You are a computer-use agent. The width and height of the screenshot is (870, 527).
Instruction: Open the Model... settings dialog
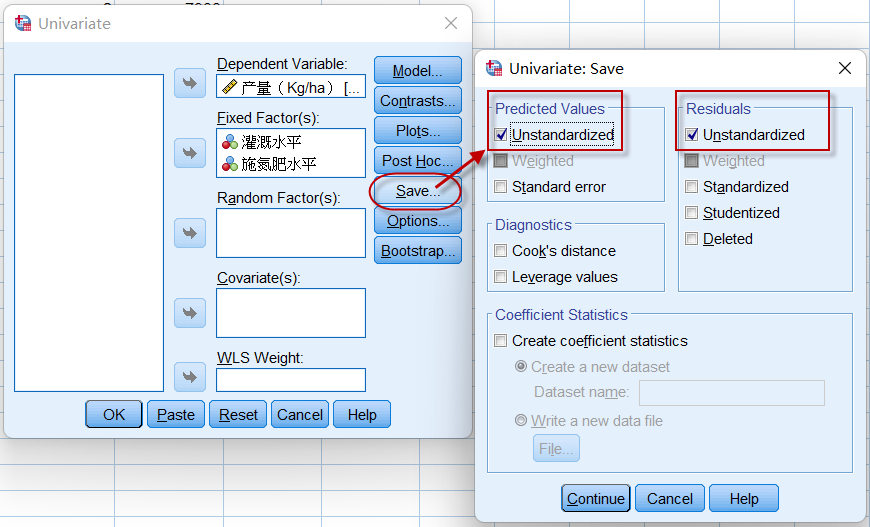point(417,71)
